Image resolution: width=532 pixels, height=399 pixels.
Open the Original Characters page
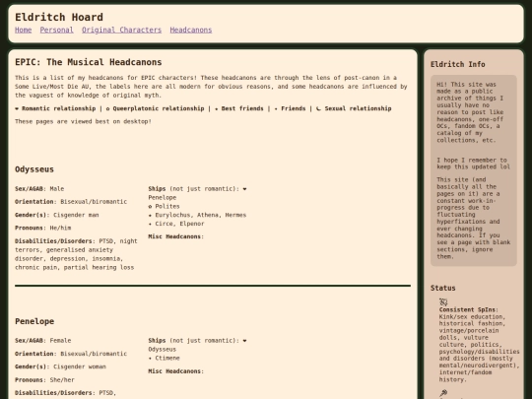click(121, 30)
